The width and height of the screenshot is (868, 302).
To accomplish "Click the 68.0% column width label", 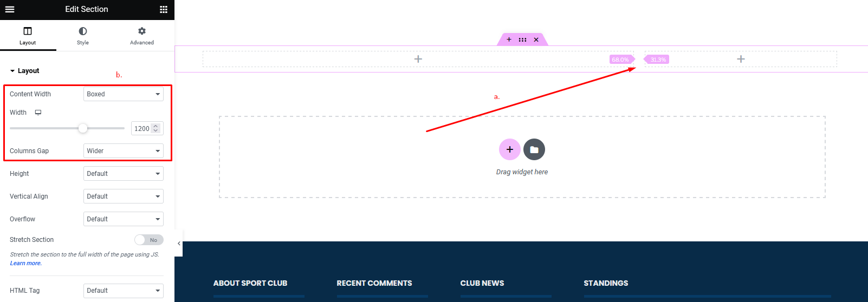I will (621, 60).
